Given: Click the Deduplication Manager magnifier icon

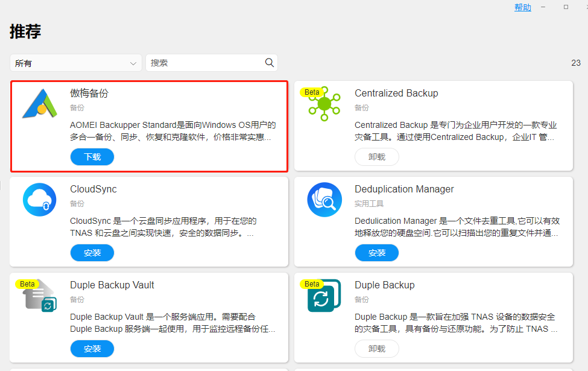Looking at the screenshot, I should point(324,200).
